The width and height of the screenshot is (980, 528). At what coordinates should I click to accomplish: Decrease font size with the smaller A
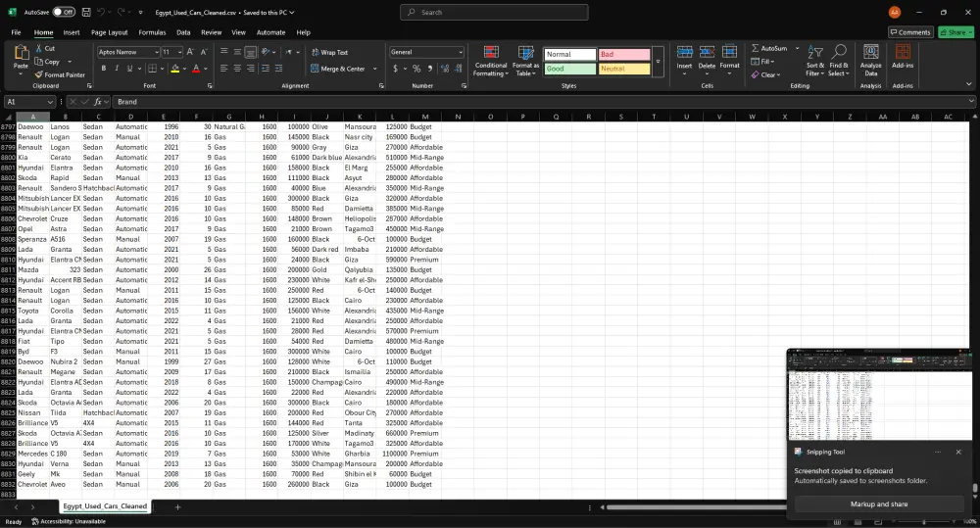tap(203, 52)
